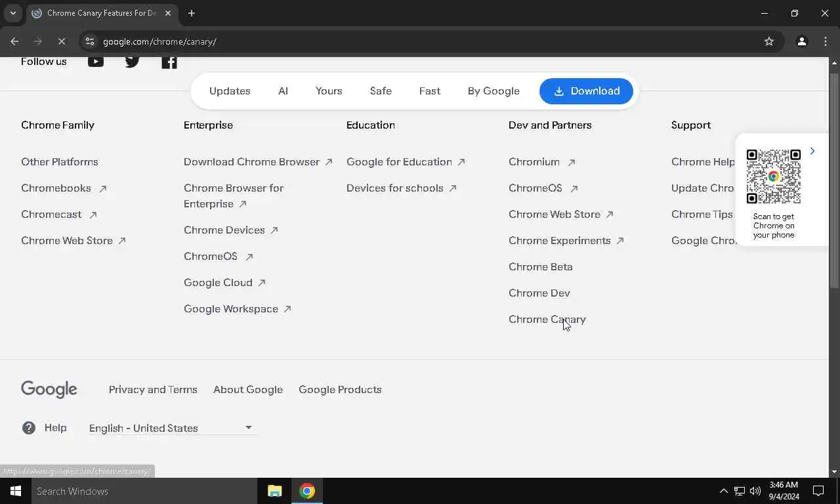The height and width of the screenshot is (504, 840).
Task: Show hidden system tray icons
Action: tap(723, 491)
